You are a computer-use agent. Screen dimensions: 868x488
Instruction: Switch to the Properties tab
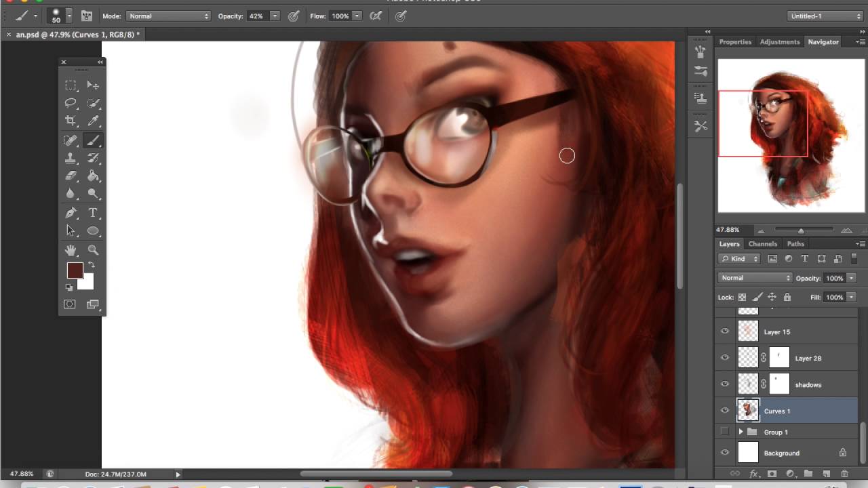[735, 42]
